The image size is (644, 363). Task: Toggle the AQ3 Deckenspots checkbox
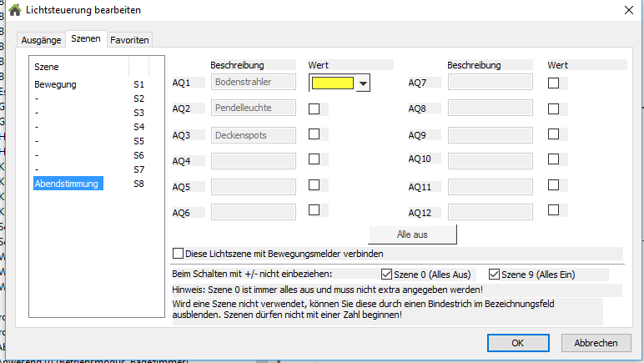[314, 134]
